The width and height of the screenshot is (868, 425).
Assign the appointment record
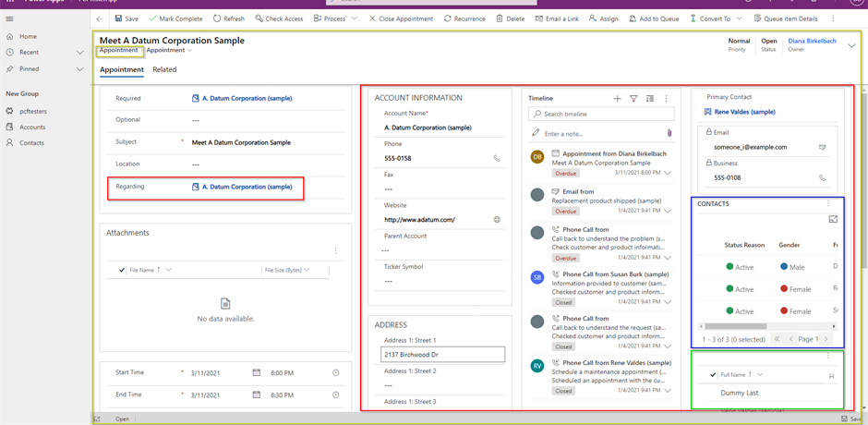pos(603,18)
